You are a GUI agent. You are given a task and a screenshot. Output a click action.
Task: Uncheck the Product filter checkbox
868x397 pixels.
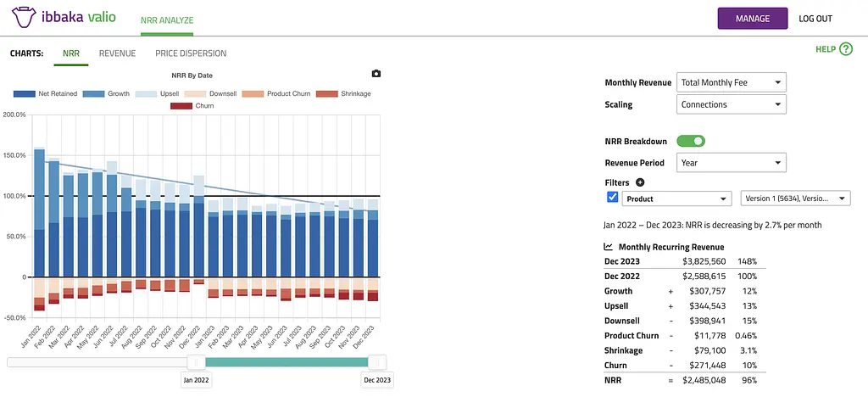(613, 198)
